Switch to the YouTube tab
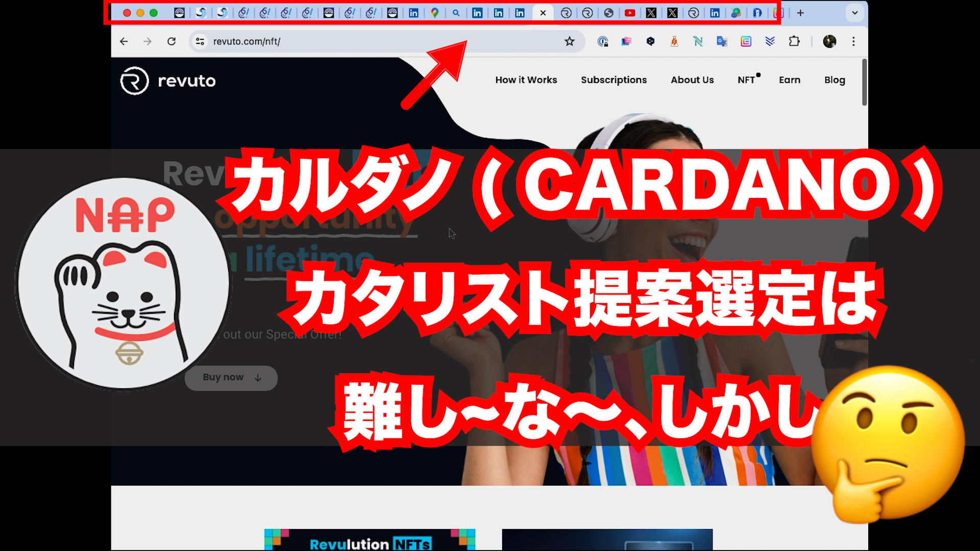 pyautogui.click(x=630, y=13)
